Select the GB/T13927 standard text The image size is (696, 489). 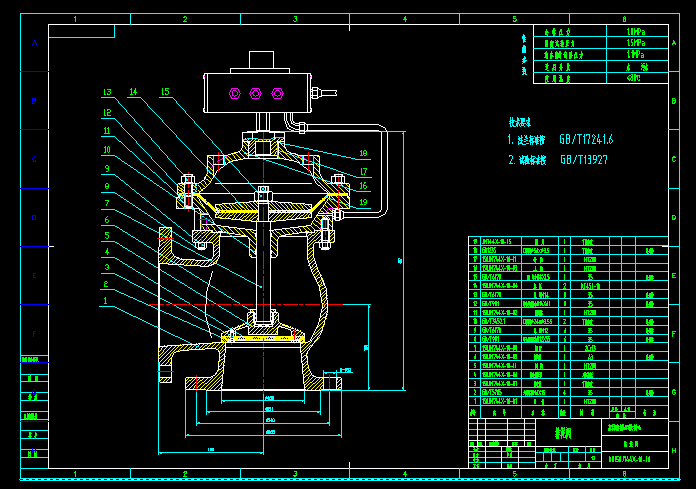(x=584, y=159)
